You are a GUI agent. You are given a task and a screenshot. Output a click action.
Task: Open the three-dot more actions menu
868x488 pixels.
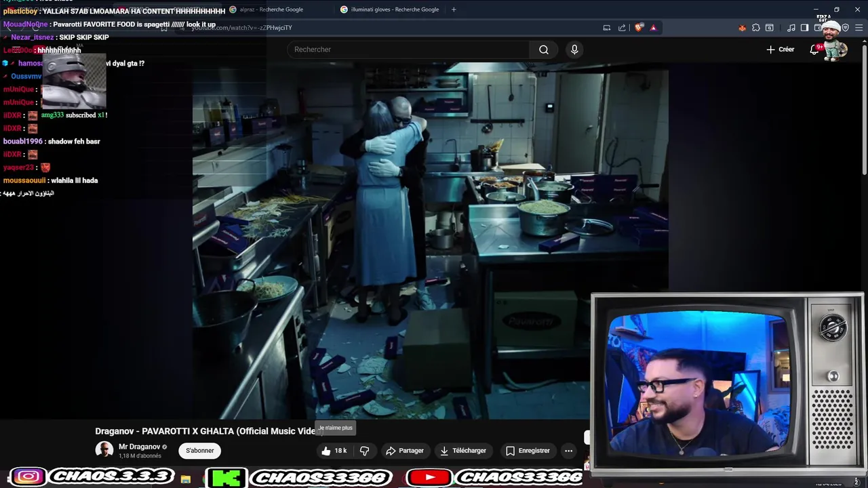568,451
